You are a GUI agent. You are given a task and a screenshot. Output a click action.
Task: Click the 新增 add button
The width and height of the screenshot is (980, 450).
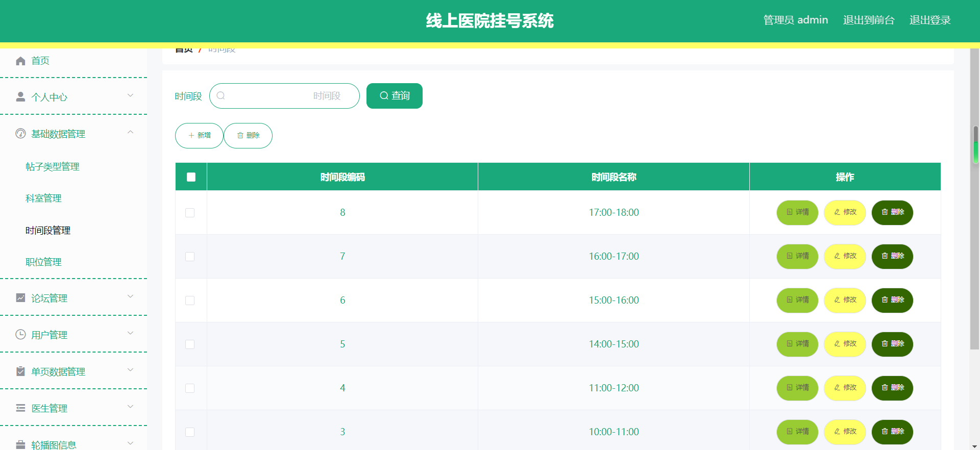pos(199,136)
